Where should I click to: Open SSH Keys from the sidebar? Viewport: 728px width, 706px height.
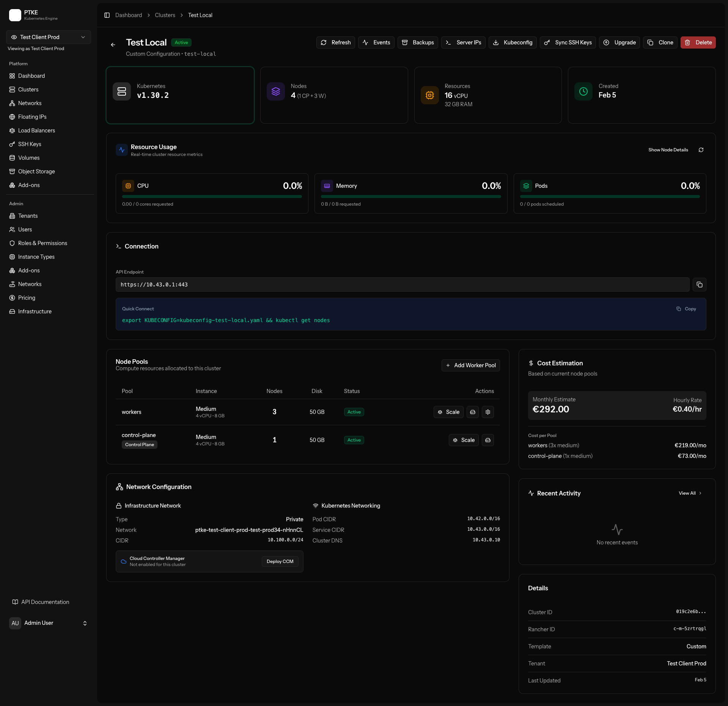coord(30,144)
